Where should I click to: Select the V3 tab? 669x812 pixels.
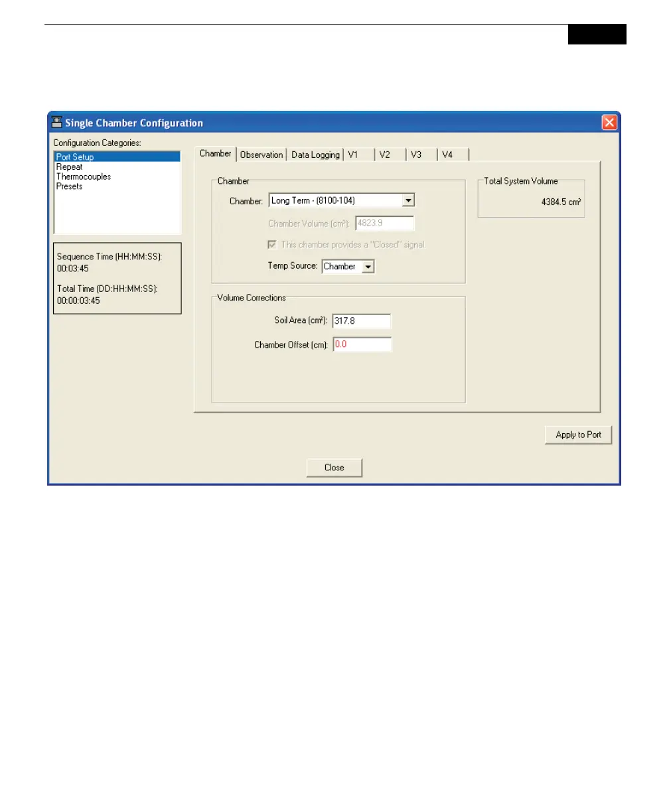coord(421,155)
